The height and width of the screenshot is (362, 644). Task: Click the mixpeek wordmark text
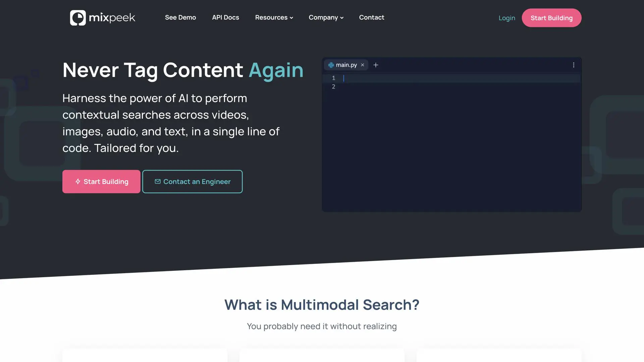(112, 18)
